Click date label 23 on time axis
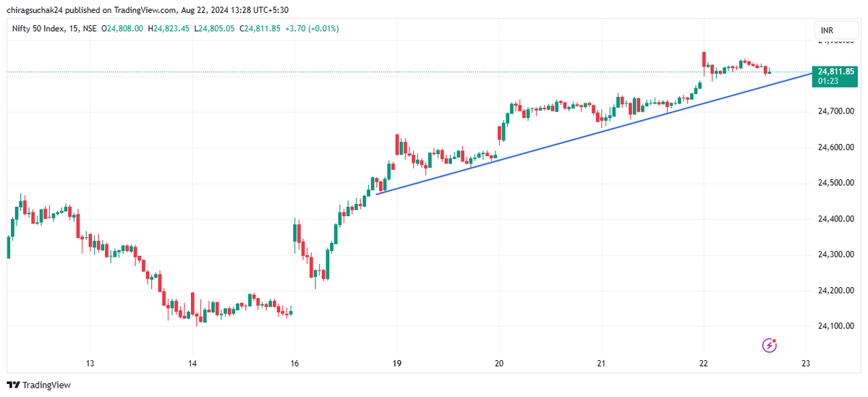Screen dimensions: 868x397 click(x=807, y=363)
